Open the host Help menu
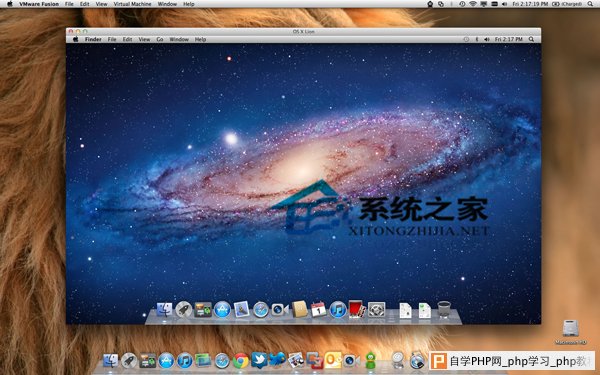Screen dimensions: 600x375 189,4
